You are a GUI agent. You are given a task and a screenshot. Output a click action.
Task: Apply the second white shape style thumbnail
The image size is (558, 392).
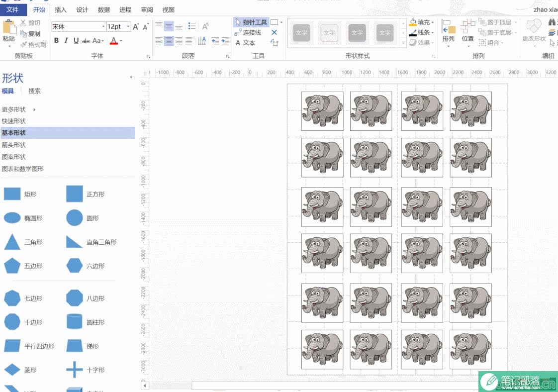(329, 33)
